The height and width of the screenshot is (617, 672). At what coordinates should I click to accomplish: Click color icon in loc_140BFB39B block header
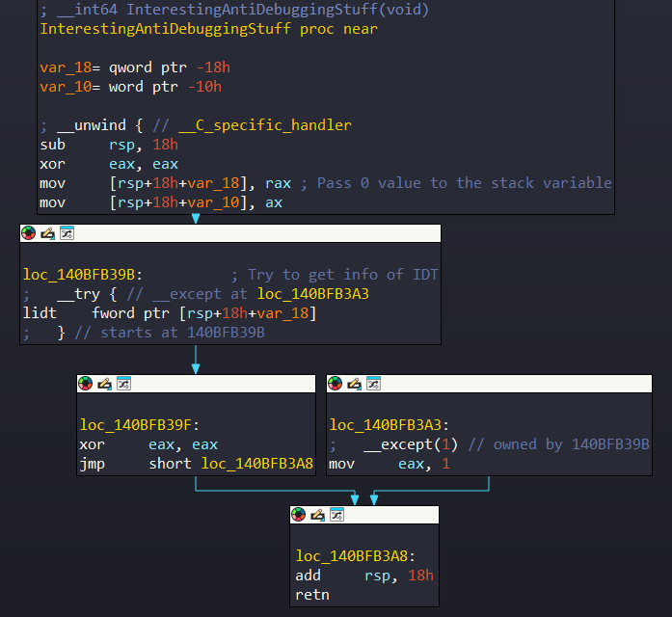(x=28, y=233)
